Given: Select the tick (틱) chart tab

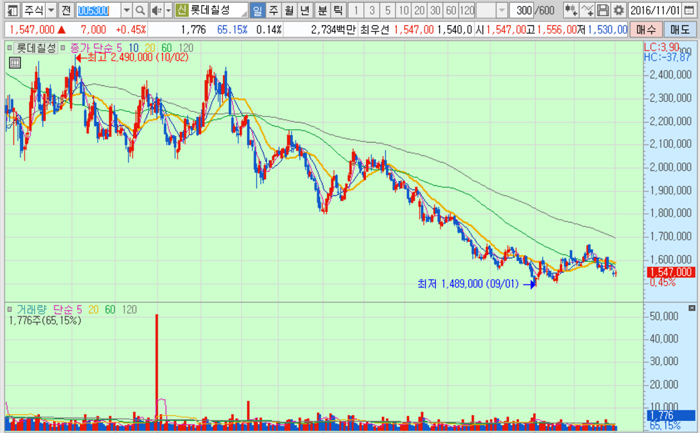Looking at the screenshot, I should (x=338, y=10).
